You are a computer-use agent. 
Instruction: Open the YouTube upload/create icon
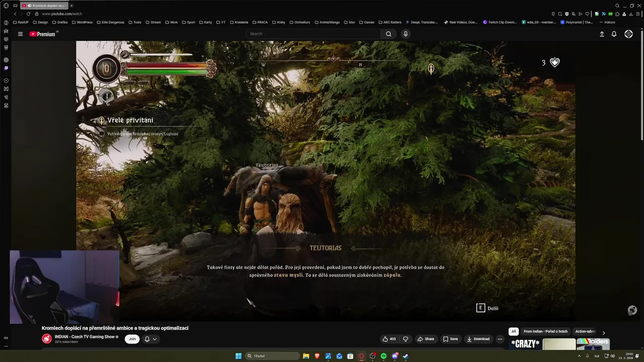[602, 34]
